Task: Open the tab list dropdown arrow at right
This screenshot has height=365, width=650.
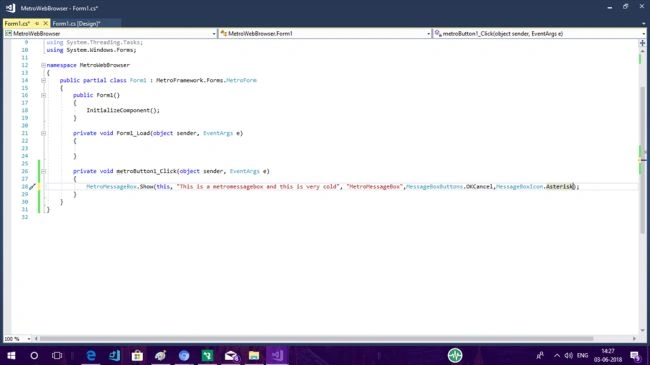Action: click(643, 24)
